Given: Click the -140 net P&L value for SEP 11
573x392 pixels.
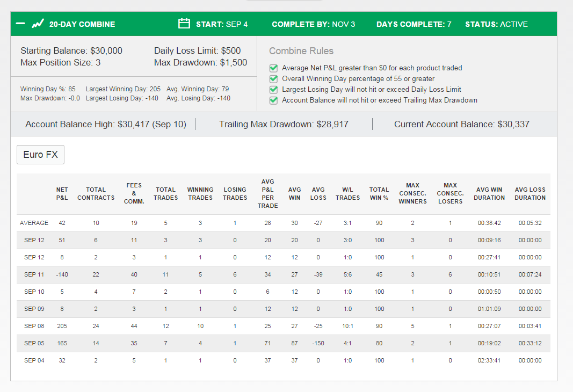Looking at the screenshot, I should [x=62, y=274].
